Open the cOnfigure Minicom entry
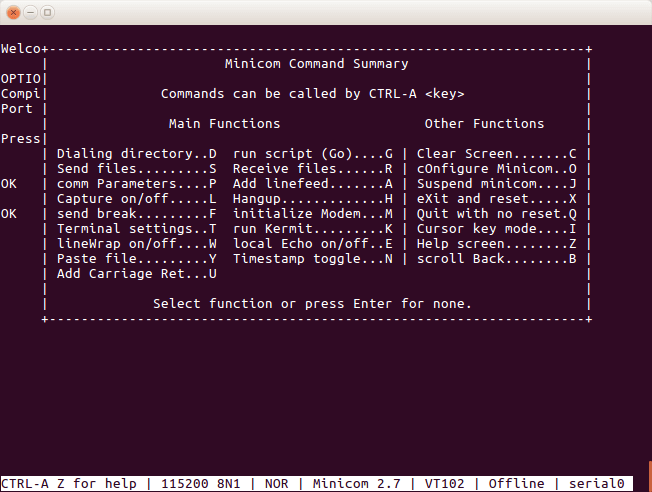This screenshot has width=652, height=492. point(497,169)
